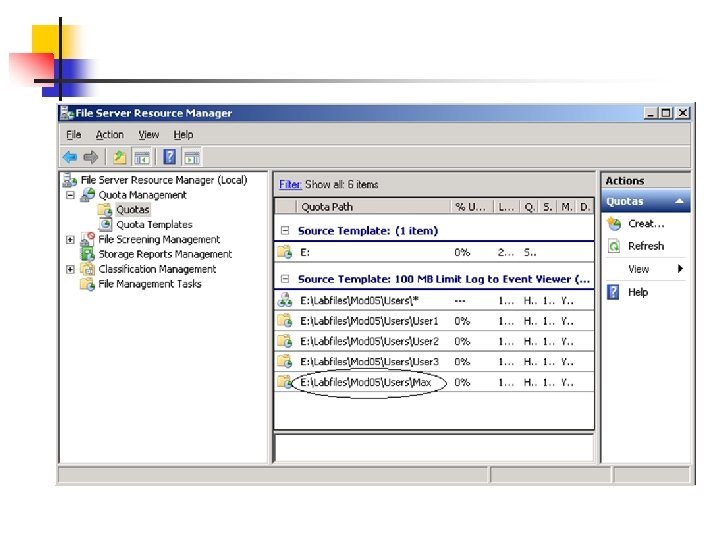Open the Action menu

pyautogui.click(x=109, y=135)
